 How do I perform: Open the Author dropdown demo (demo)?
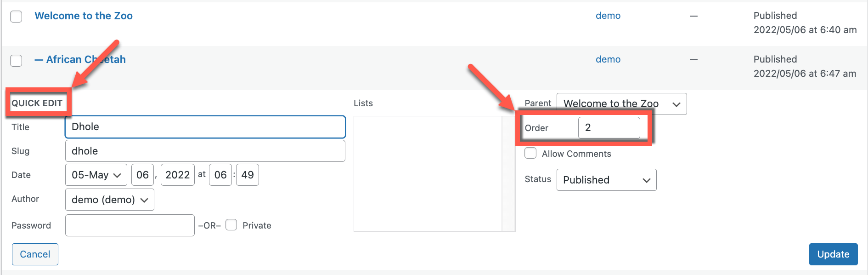(x=109, y=200)
